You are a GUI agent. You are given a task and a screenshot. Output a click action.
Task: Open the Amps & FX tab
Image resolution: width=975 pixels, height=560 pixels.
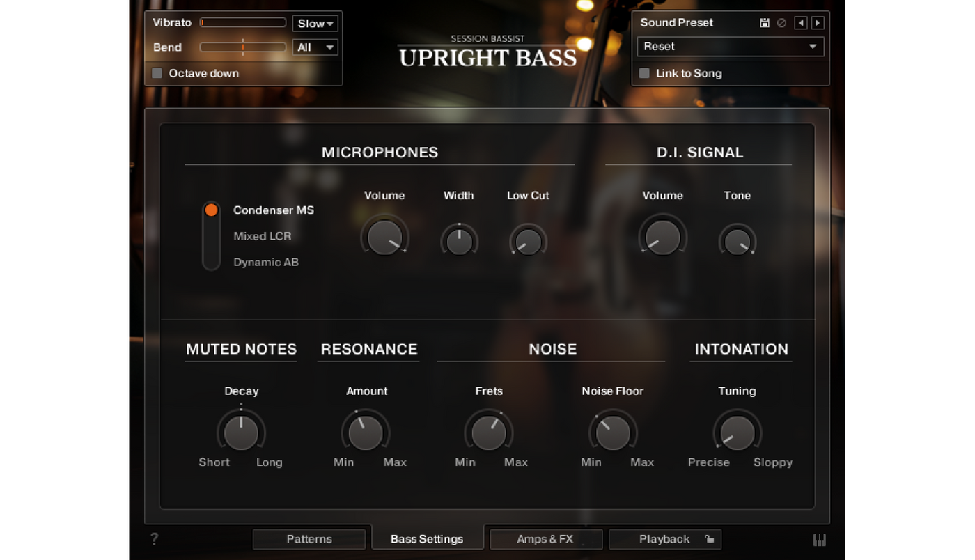pyautogui.click(x=545, y=539)
